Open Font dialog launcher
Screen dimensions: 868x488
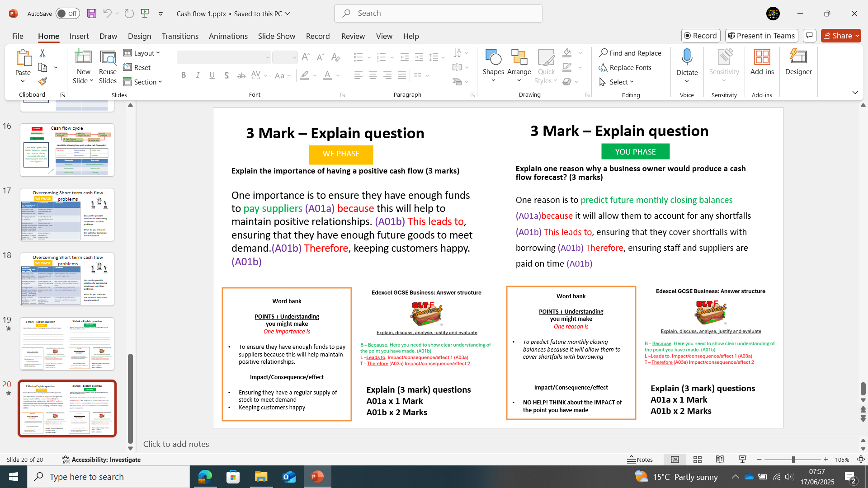(343, 95)
